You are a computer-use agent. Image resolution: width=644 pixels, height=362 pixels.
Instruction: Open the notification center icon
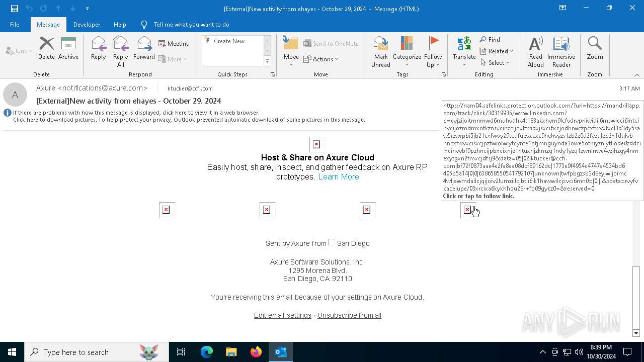pos(627,352)
